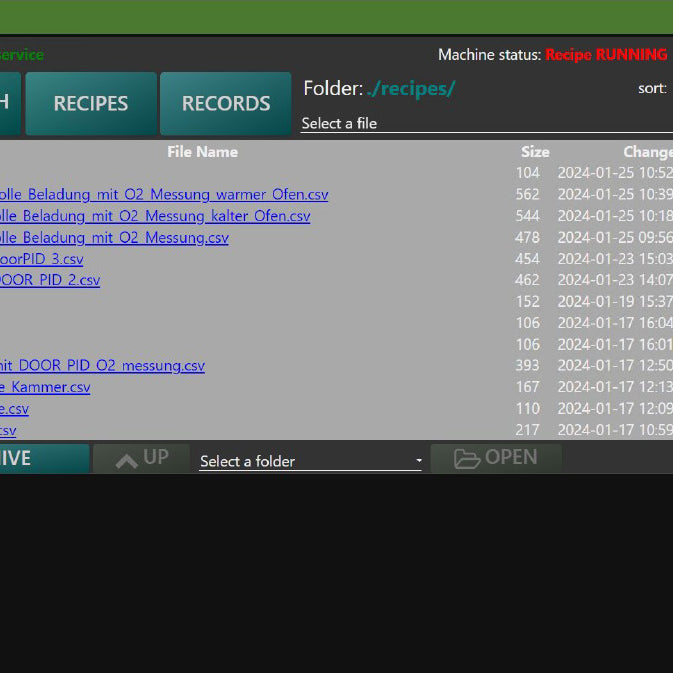Open the 'oorPID_3.csv' file link
Image resolution: width=673 pixels, height=673 pixels.
(x=42, y=259)
